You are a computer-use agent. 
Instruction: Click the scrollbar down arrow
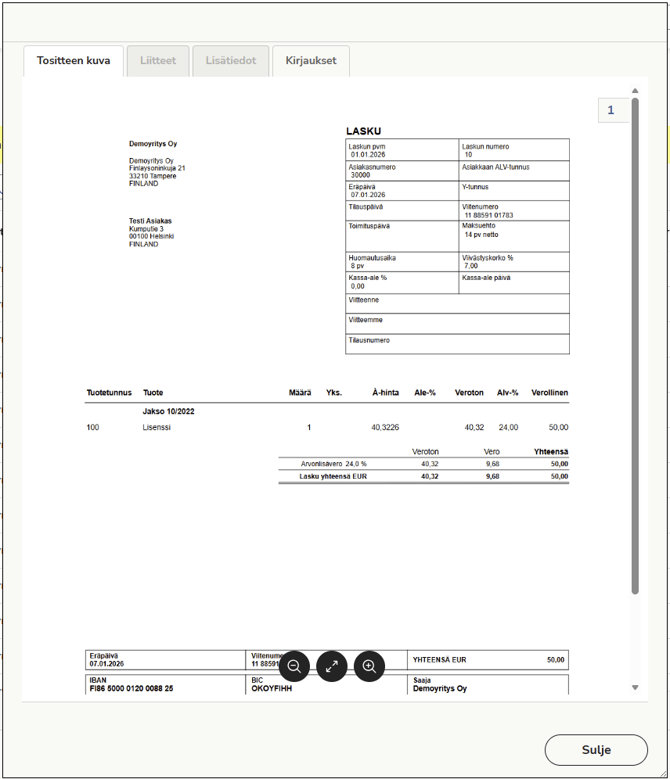coord(635,688)
